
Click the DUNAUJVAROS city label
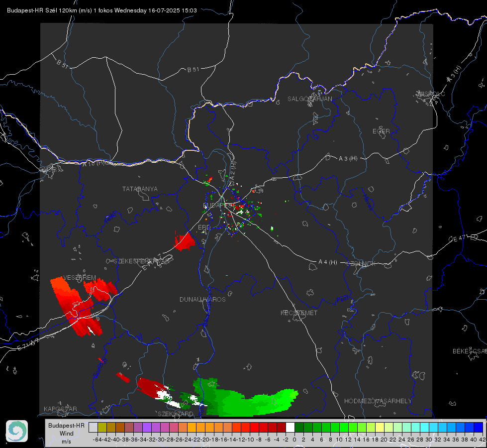click(202, 299)
